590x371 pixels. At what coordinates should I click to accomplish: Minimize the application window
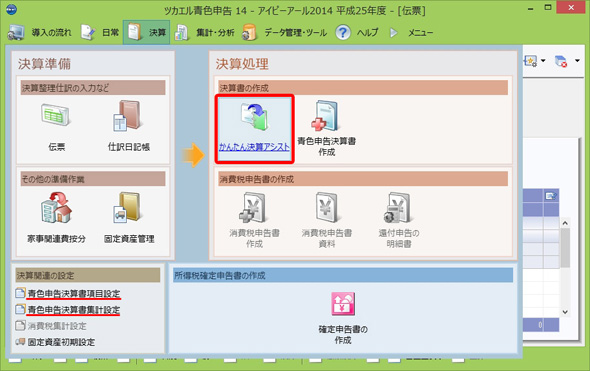pyautogui.click(x=531, y=8)
